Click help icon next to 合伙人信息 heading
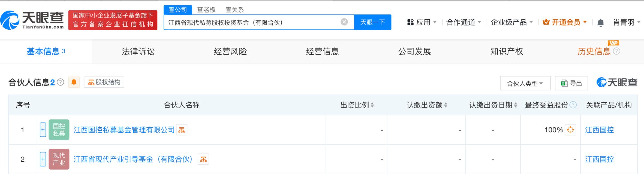The height and width of the screenshot is (184, 644). (x=61, y=82)
